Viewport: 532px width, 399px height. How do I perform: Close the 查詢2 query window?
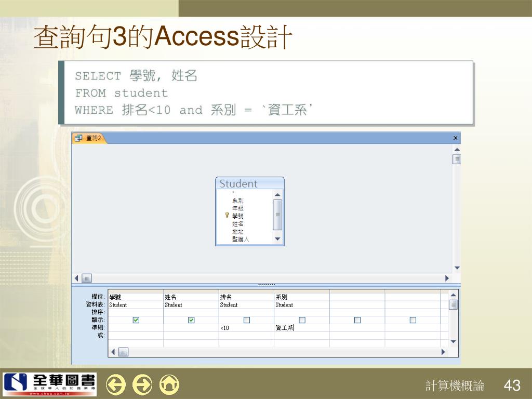coord(455,138)
